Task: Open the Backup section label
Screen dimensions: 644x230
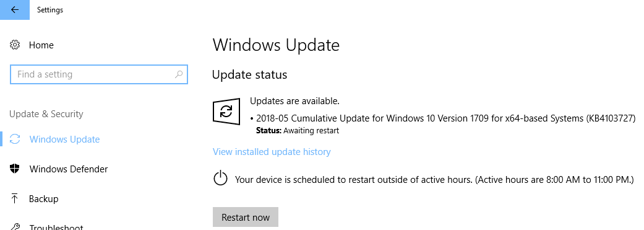Action: [43, 199]
